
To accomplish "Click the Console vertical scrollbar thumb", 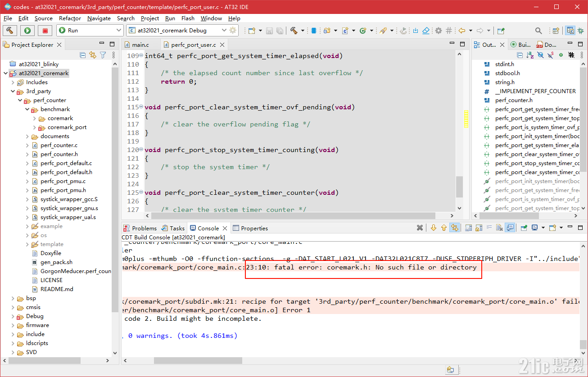I will point(583,345).
